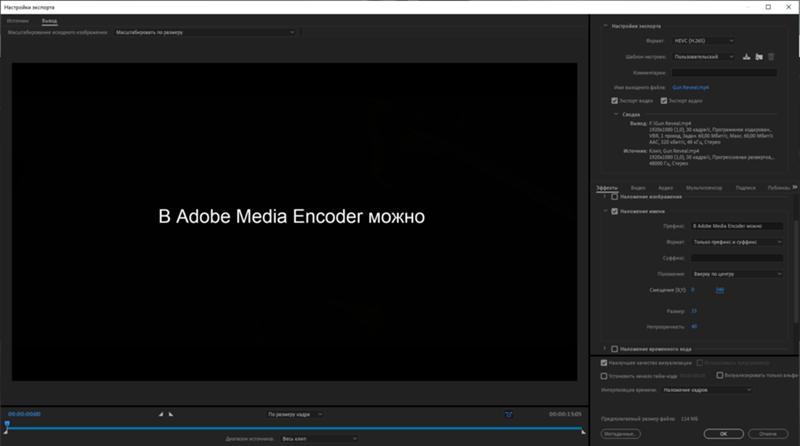Image resolution: width=800 pixels, height=446 pixels.
Task: Click the offset X value
Action: pos(692,290)
